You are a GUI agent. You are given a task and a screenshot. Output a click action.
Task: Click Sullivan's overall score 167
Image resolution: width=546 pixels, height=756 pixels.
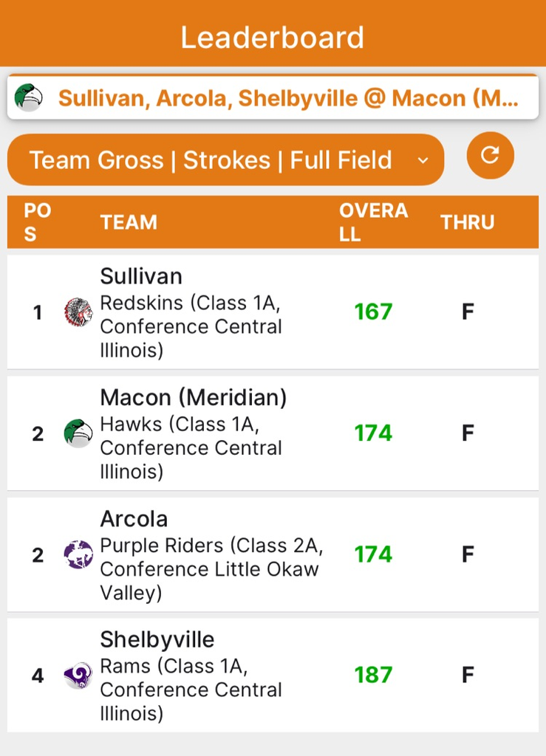(x=373, y=312)
